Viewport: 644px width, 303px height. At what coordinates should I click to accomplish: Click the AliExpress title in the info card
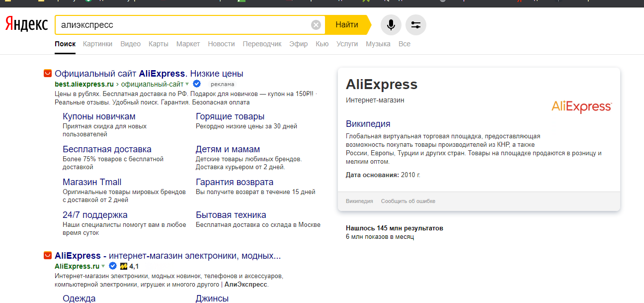tap(382, 84)
